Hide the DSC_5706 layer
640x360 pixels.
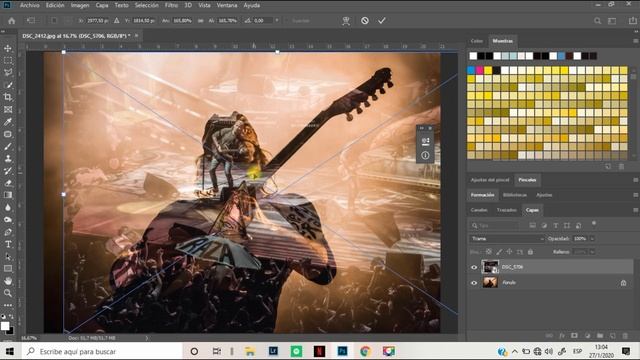[474, 267]
